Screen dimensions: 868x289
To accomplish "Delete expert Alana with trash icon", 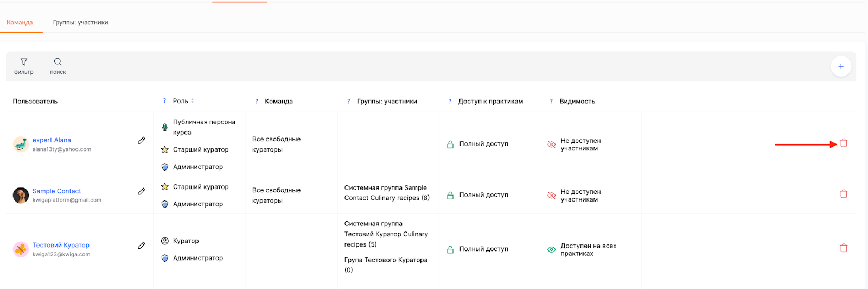I will pos(844,143).
